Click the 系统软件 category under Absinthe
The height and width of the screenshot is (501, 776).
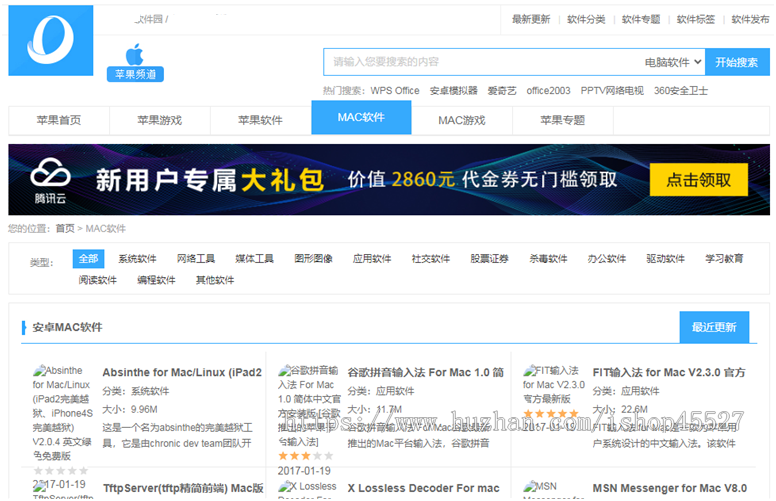click(x=150, y=391)
